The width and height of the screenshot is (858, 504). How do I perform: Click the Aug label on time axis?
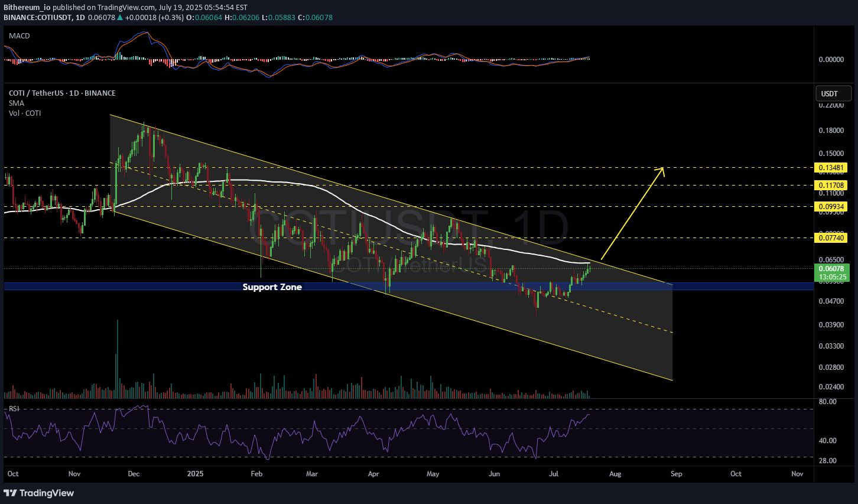coord(615,474)
